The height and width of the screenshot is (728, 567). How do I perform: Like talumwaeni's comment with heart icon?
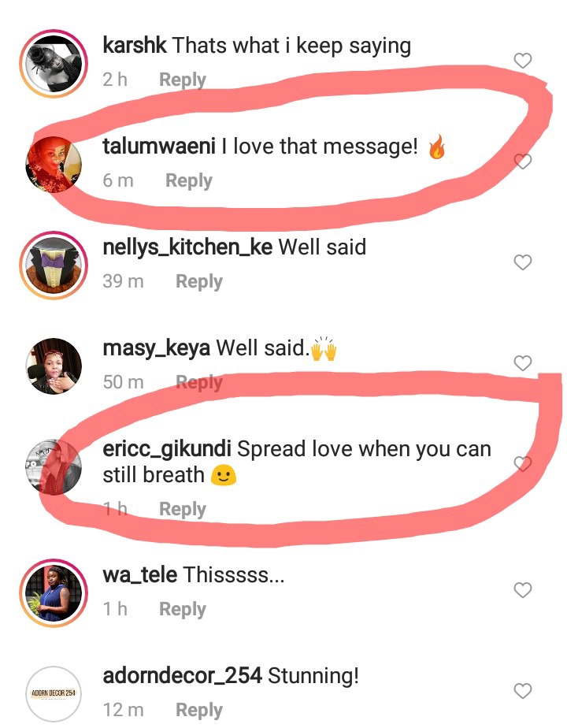(522, 161)
